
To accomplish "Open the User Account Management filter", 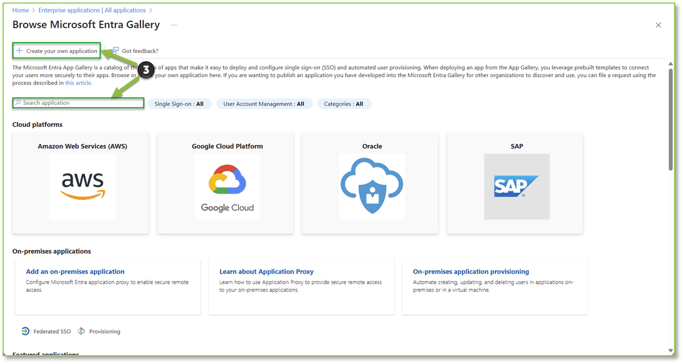I will [x=264, y=104].
